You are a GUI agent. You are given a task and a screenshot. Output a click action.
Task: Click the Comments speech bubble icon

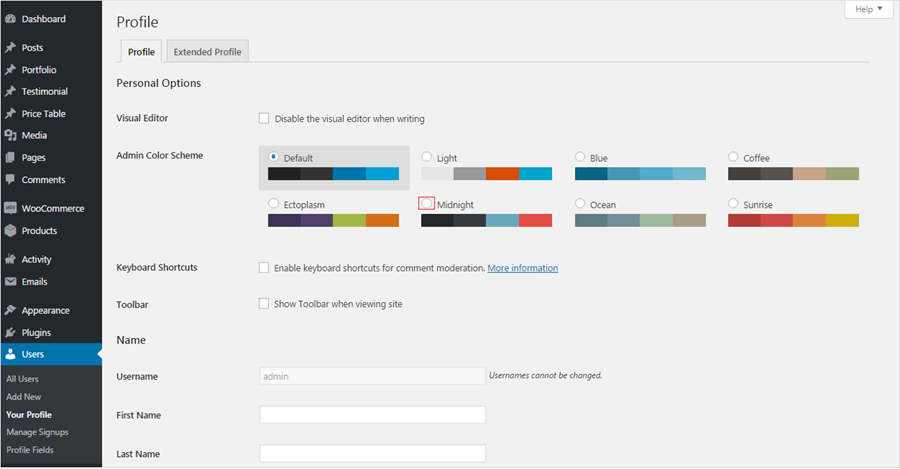coord(10,180)
